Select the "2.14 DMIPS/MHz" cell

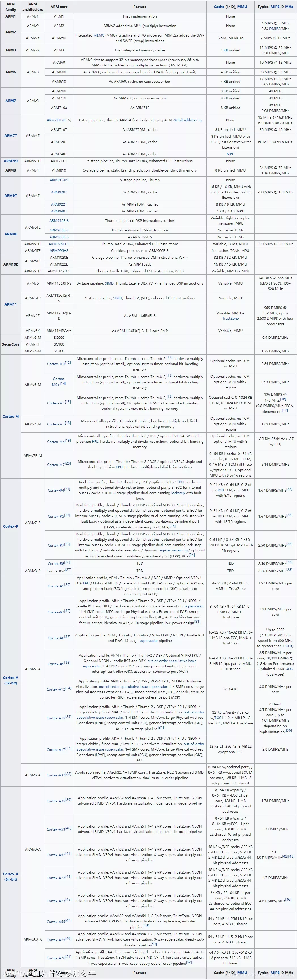pyautogui.click(x=275, y=465)
